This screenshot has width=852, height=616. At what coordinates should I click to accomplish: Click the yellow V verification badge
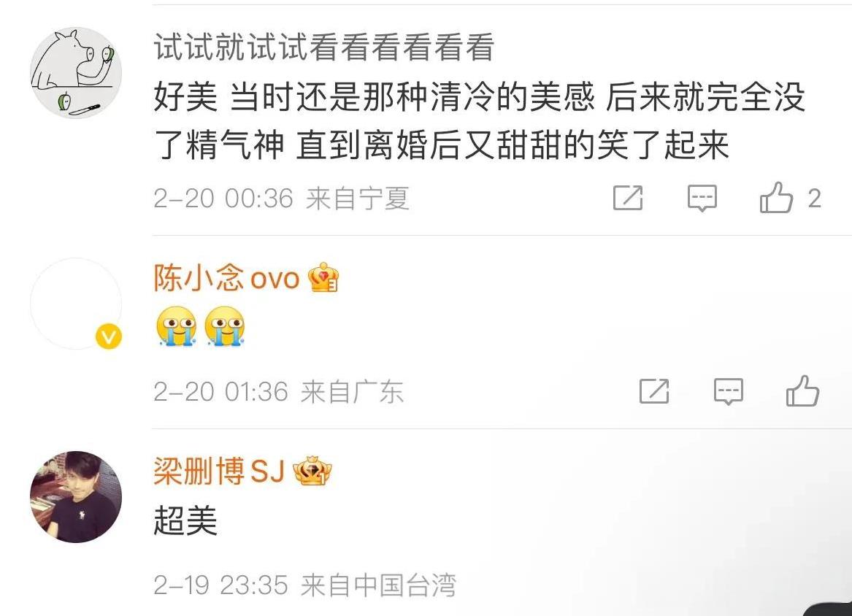pyautogui.click(x=109, y=336)
